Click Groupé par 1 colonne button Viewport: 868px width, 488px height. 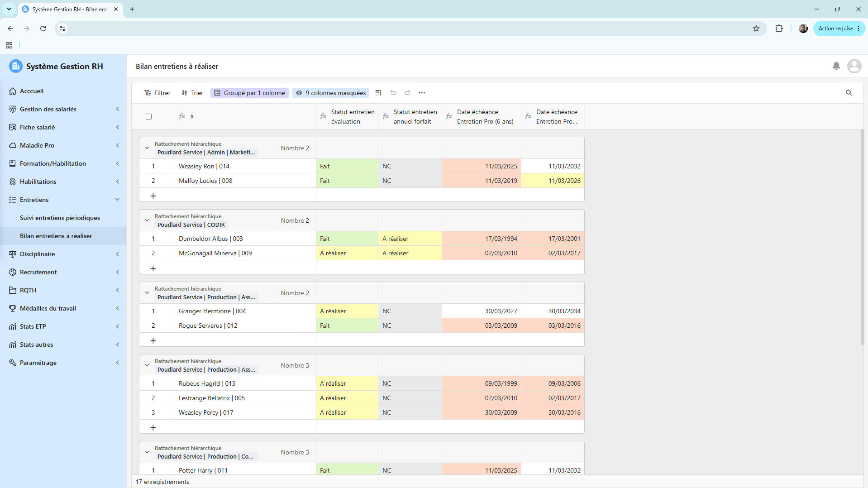click(x=249, y=93)
